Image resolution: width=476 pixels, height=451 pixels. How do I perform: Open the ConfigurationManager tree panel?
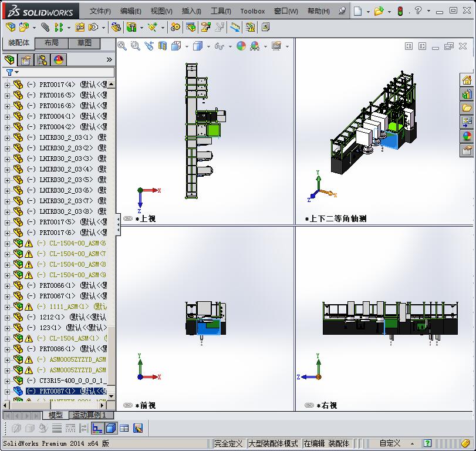tap(42, 59)
